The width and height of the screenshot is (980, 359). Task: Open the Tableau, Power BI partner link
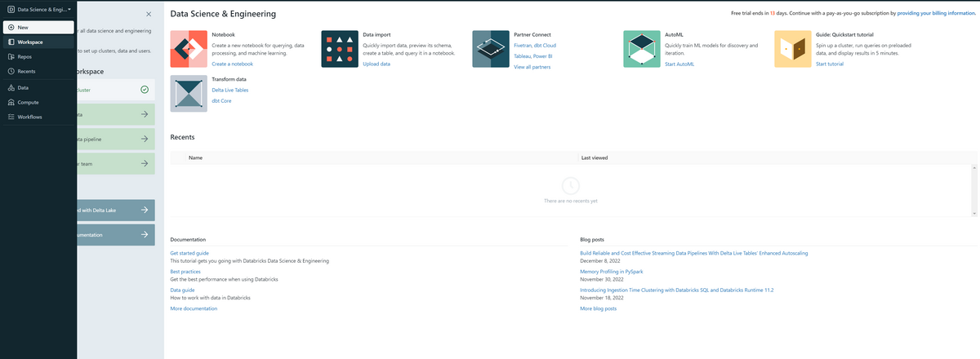click(x=533, y=56)
